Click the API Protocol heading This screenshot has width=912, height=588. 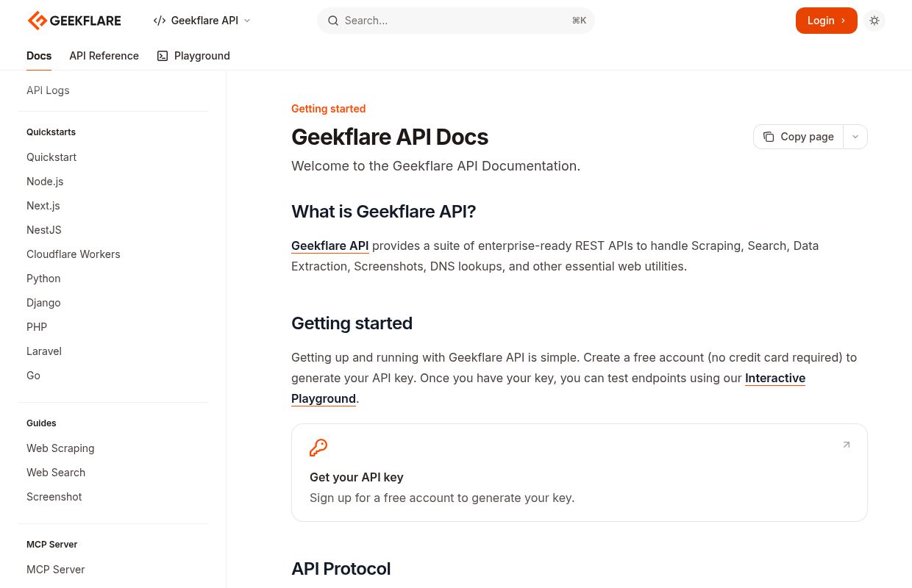point(341,569)
